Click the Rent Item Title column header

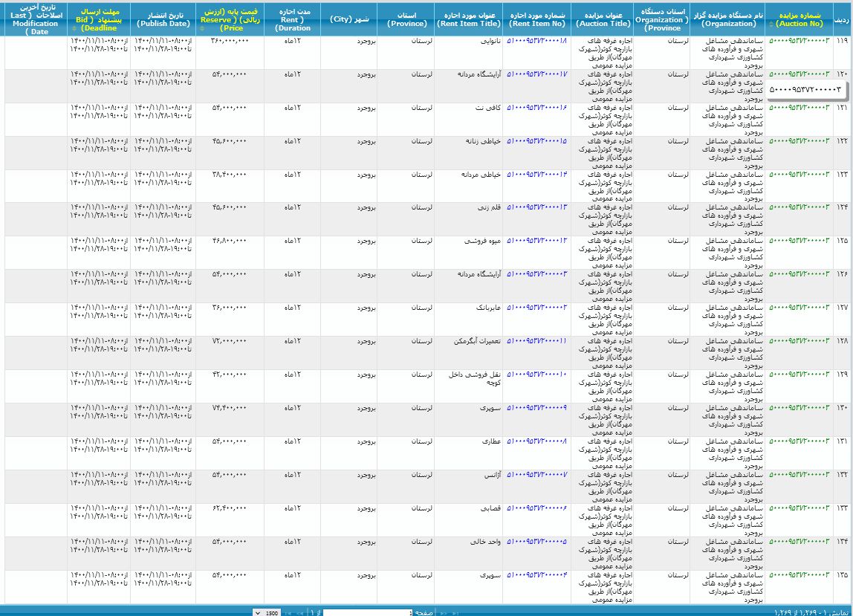(468, 19)
